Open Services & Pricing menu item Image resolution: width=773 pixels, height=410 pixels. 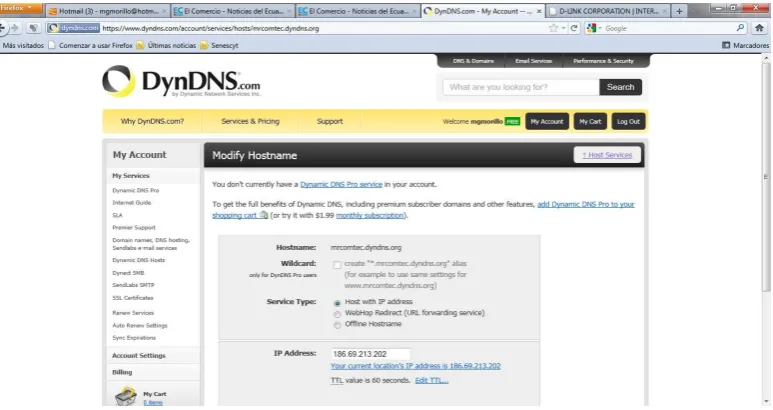point(250,121)
